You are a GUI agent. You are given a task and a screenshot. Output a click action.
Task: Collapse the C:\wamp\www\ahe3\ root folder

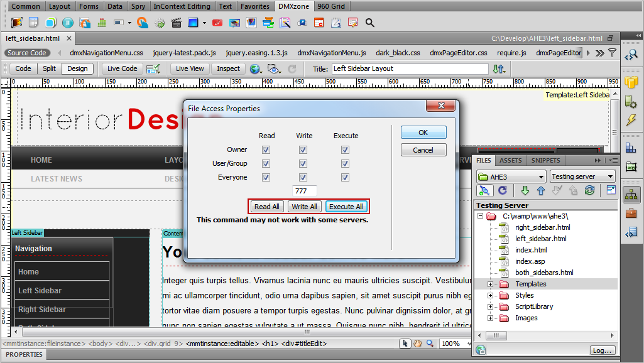(x=480, y=216)
